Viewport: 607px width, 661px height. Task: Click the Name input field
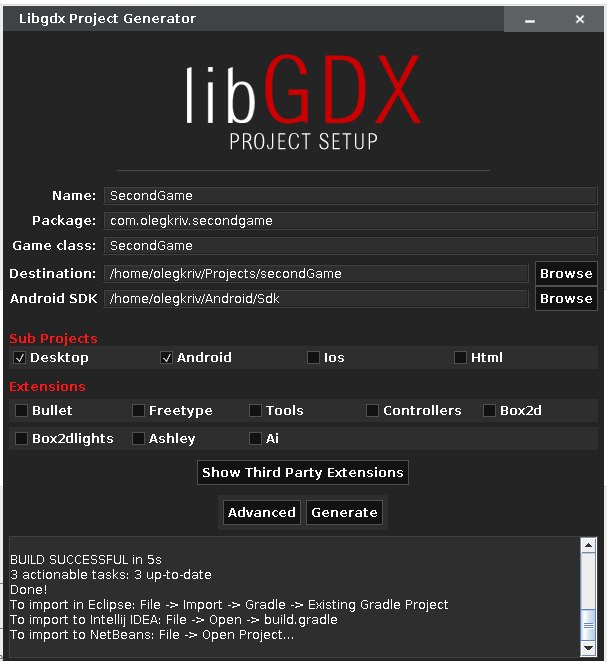click(x=350, y=196)
